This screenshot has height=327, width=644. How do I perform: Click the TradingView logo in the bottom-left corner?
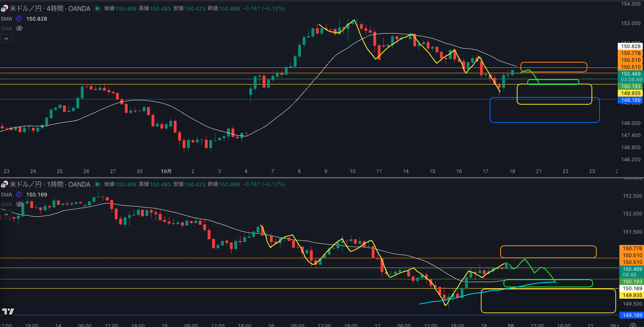tap(8, 311)
